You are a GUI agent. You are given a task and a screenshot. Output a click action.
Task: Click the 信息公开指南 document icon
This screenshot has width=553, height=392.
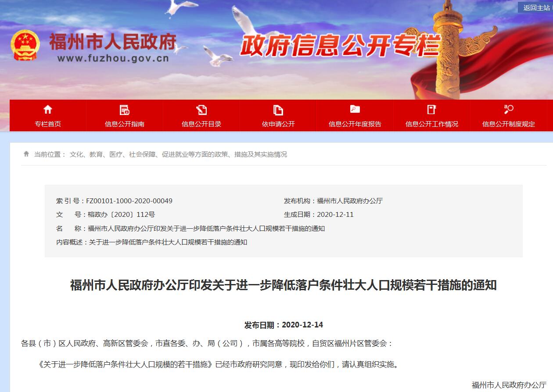pyautogui.click(x=125, y=110)
